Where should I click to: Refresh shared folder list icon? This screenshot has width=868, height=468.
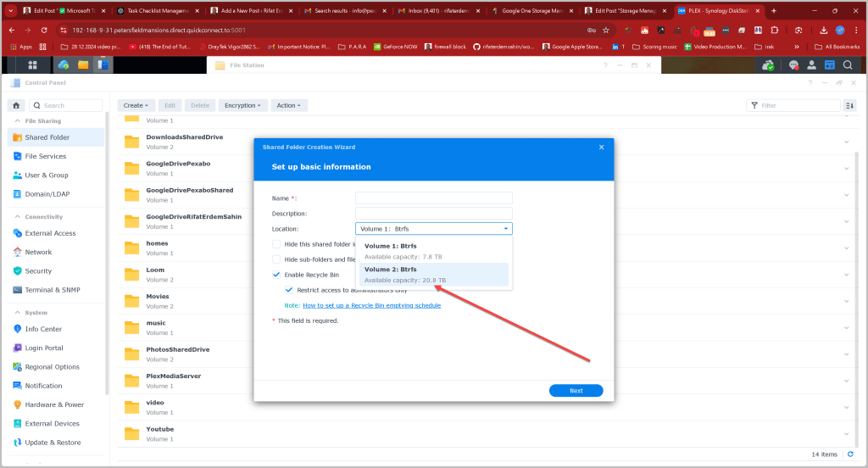pyautogui.click(x=850, y=454)
